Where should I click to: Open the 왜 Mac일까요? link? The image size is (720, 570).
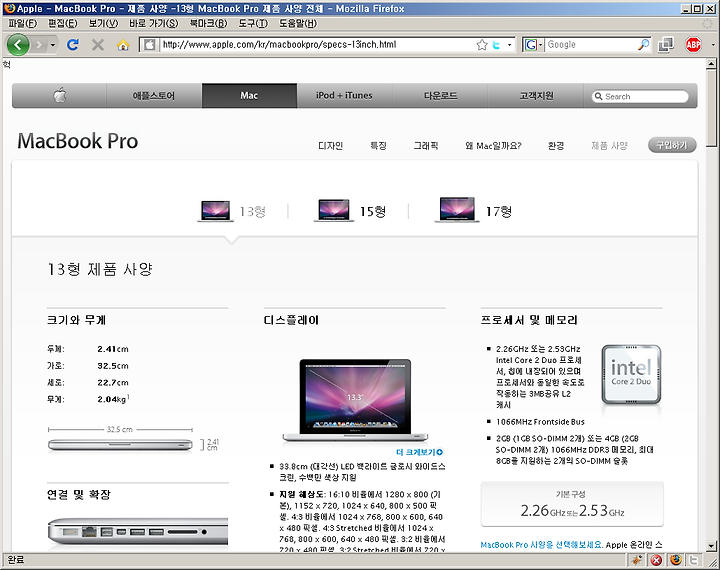[493, 146]
